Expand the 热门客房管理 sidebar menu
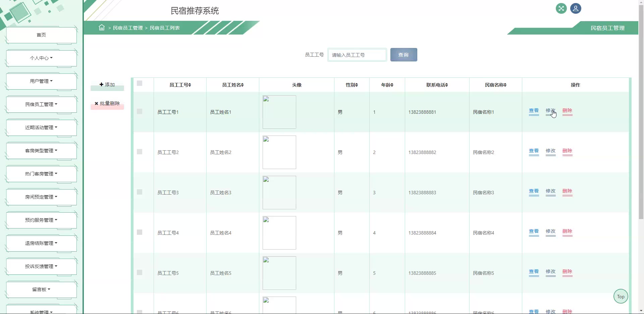644x314 pixels. coord(41,174)
